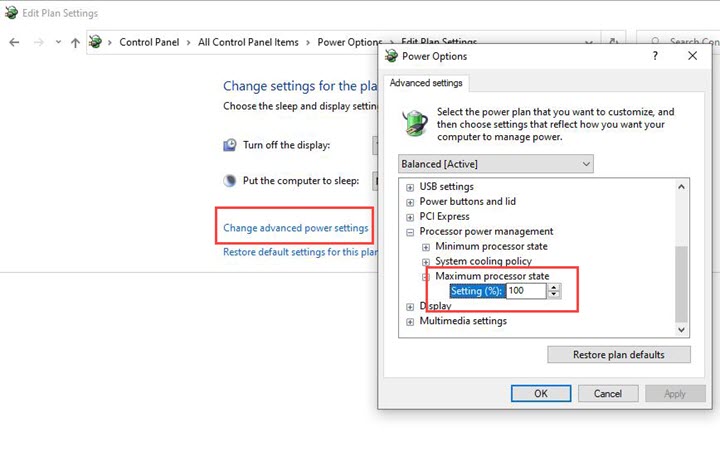Viewport: 720px width, 466px height.
Task: Click the Power Options icon in address bar
Action: click(x=95, y=42)
